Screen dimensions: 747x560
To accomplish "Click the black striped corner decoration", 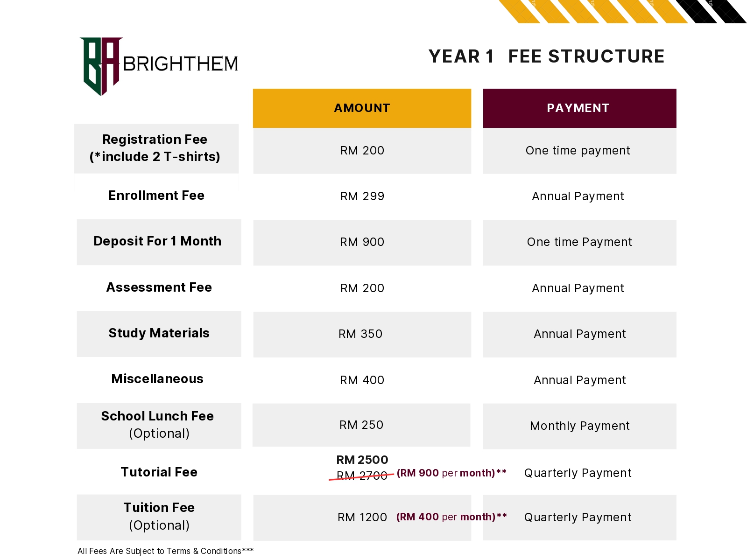I will click(x=711, y=11).
